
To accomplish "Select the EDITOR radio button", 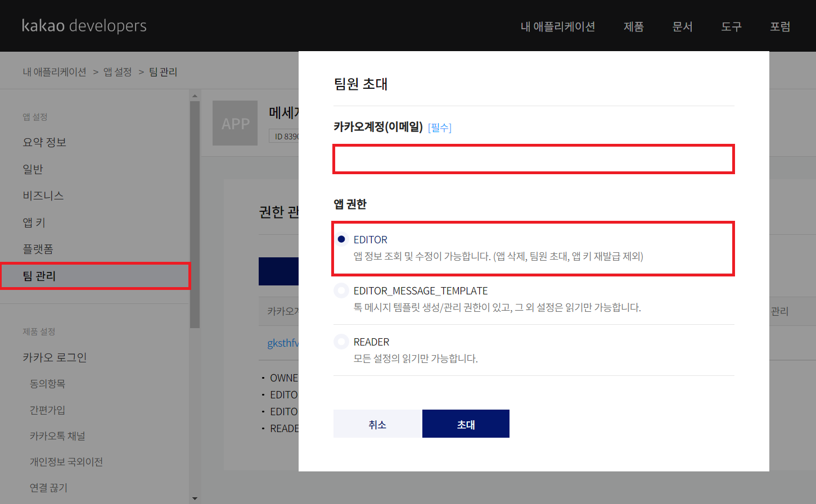I will coord(341,239).
